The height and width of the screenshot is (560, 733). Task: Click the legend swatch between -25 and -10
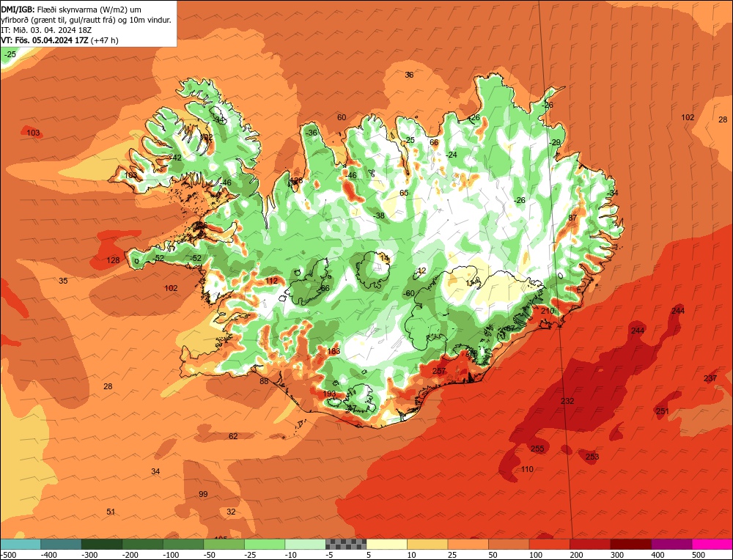click(x=265, y=544)
